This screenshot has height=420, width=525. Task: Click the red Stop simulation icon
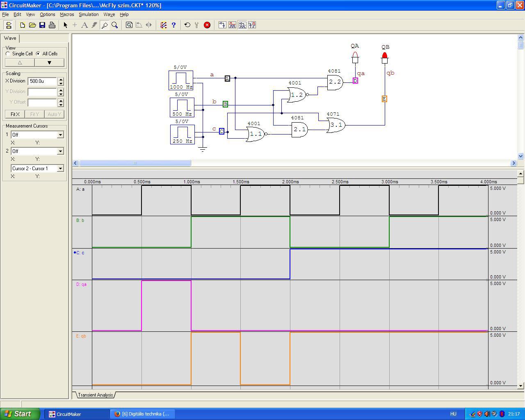[x=207, y=25]
